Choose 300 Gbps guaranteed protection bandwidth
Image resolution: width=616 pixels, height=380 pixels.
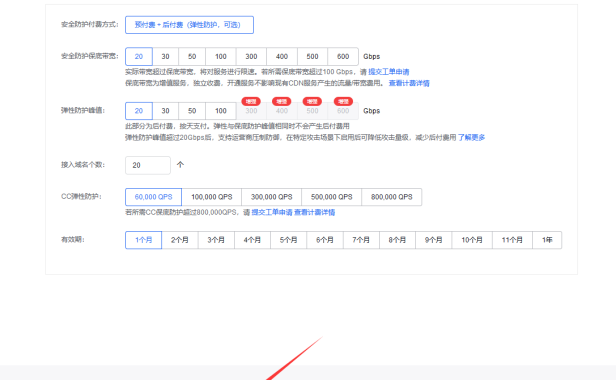click(x=251, y=57)
